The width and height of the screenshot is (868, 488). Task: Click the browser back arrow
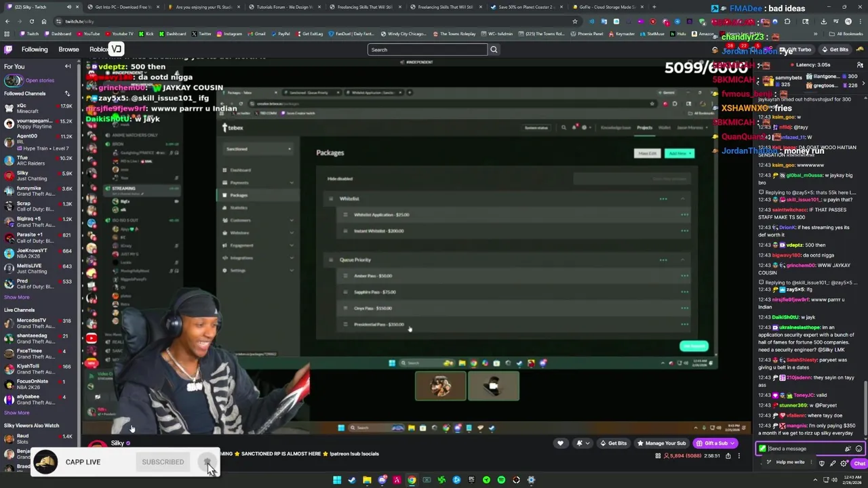(x=7, y=21)
